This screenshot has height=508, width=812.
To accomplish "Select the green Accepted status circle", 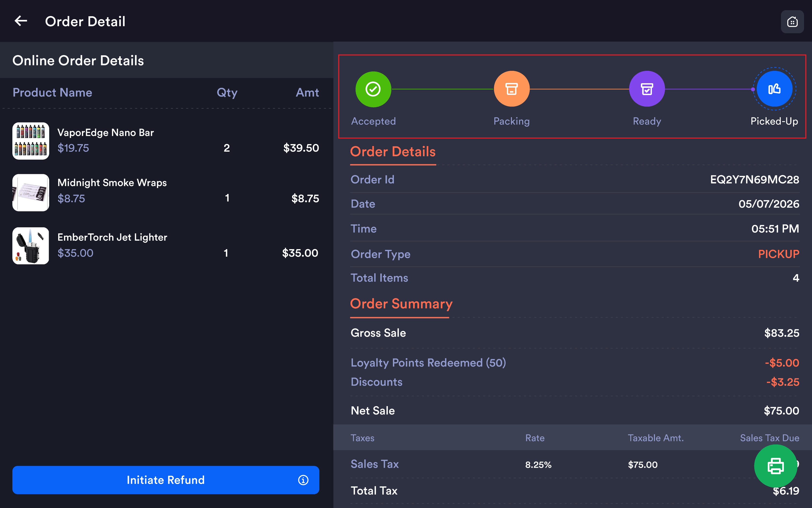I will pyautogui.click(x=373, y=89).
